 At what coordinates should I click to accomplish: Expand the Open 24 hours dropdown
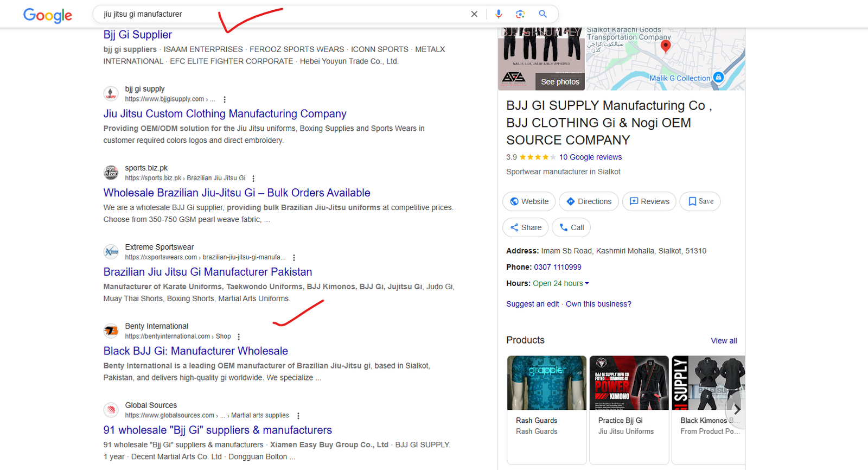coord(586,283)
